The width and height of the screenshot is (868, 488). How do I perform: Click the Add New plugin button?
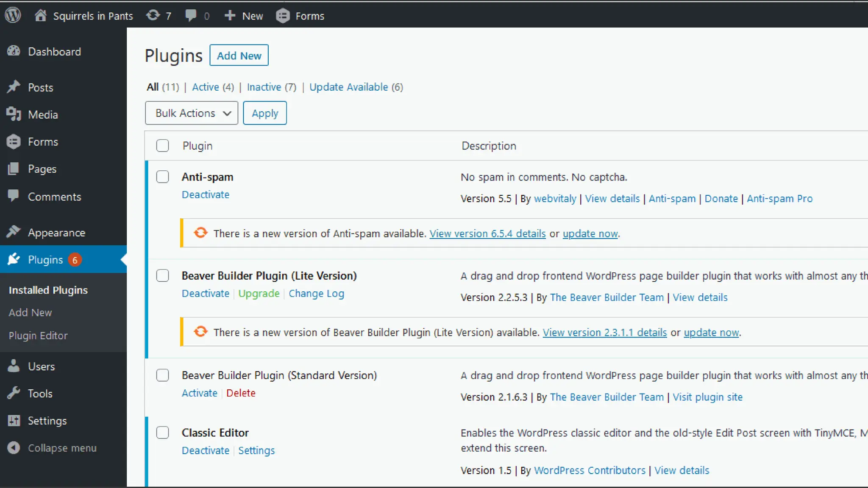[x=239, y=55]
